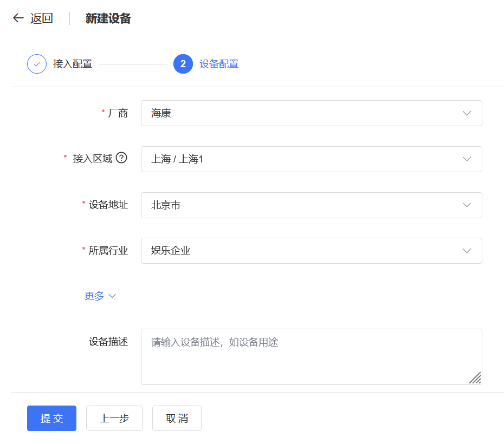
Task: Click the 设备描述 textarea resize handle
Action: [475, 378]
